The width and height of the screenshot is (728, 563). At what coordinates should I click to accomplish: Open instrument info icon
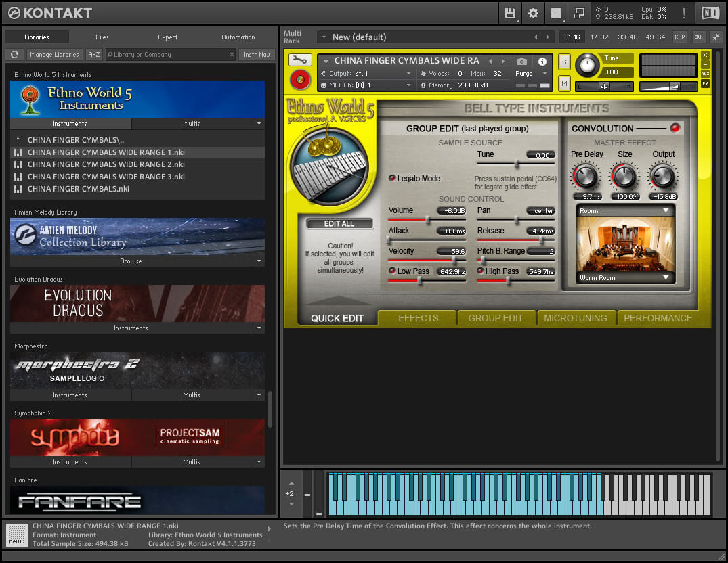click(x=542, y=61)
